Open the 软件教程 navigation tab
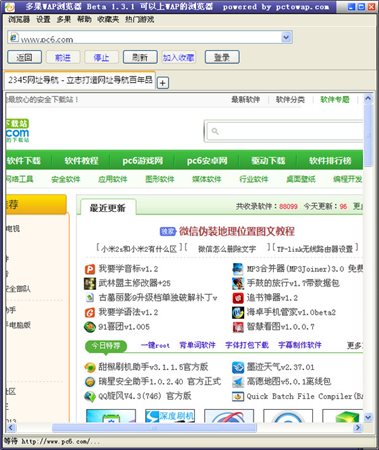 click(81, 161)
